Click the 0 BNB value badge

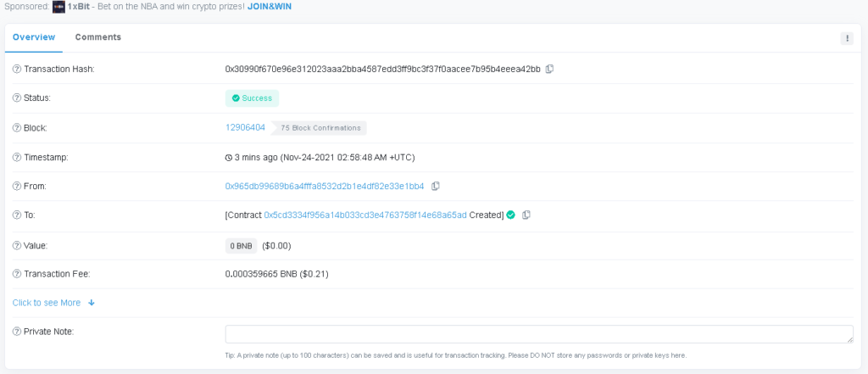[x=242, y=245]
